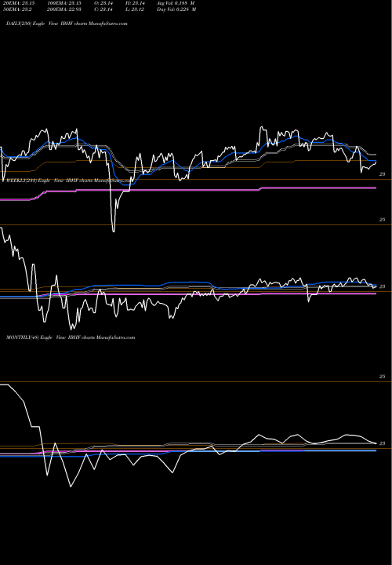Screen dimensions: 392x565
Task: Click the 200EMA value in header
Action: [x=64, y=9]
